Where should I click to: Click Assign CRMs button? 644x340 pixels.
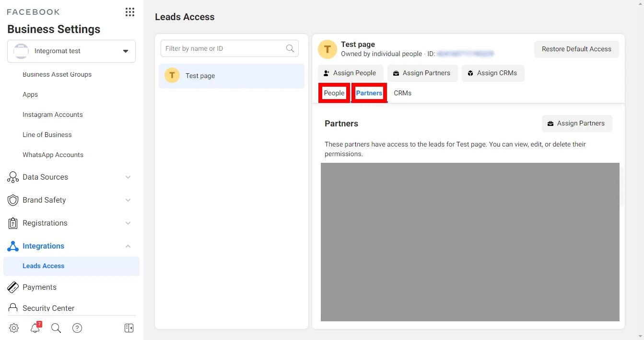pos(493,73)
